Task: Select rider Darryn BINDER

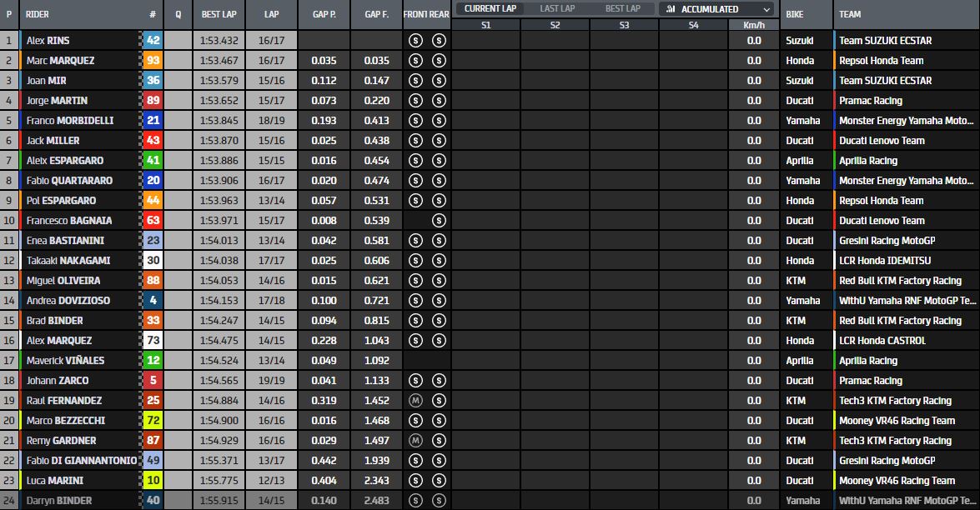Action: [x=58, y=500]
